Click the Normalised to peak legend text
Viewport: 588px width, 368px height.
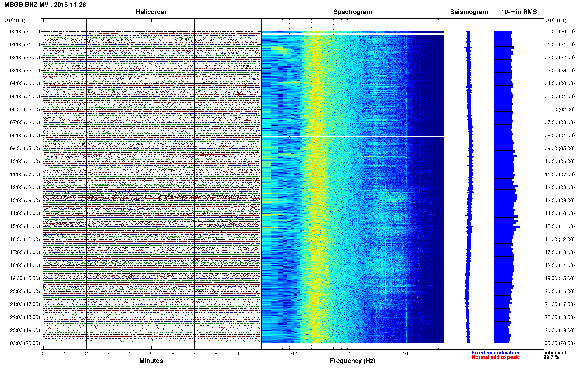[x=495, y=357]
